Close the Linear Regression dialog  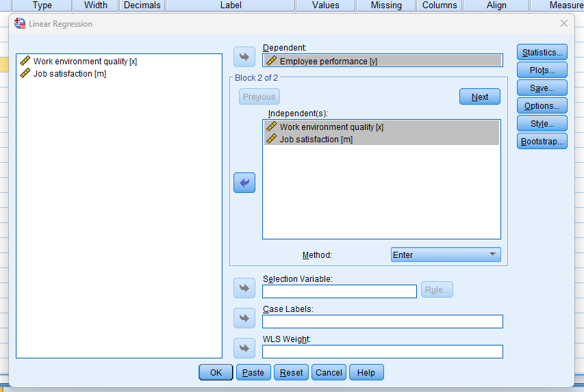[x=564, y=23]
